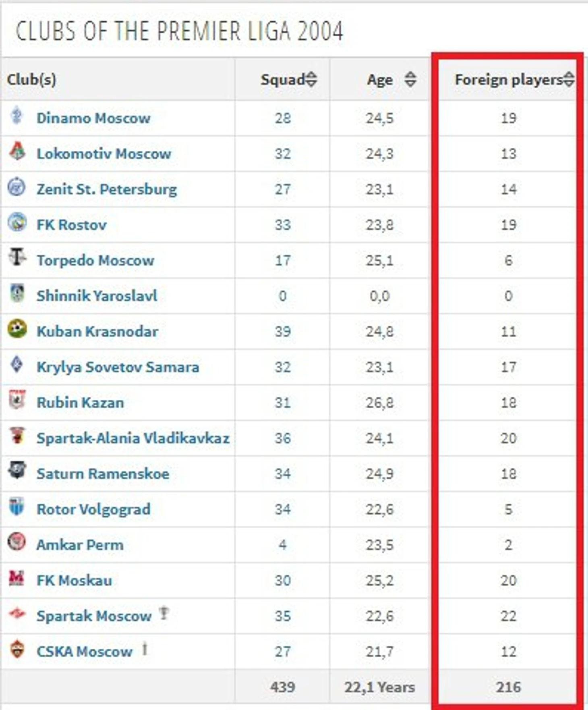The image size is (588, 710).
Task: Sort table by Squad column arrows
Action: pyautogui.click(x=311, y=79)
